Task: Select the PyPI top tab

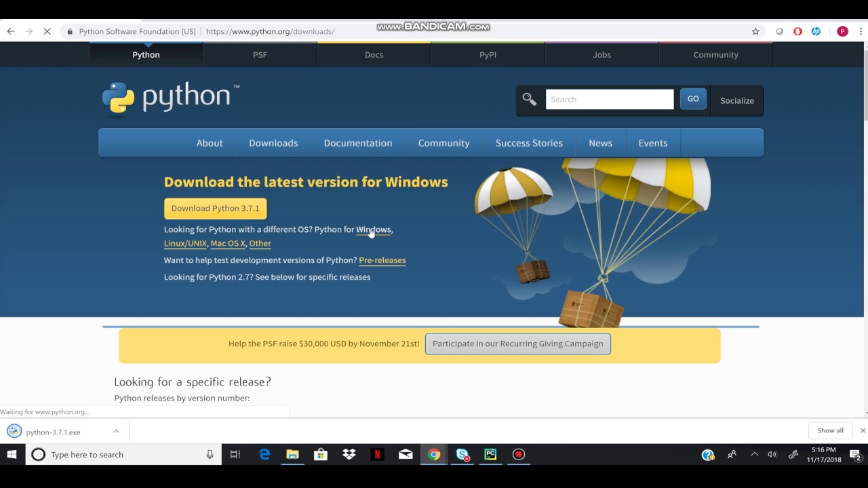Action: point(488,55)
